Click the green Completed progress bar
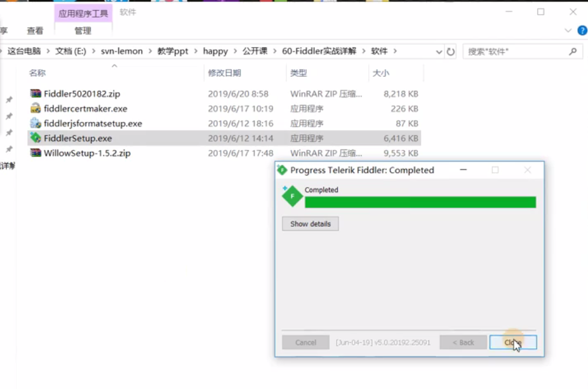Image resolution: width=588 pixels, height=389 pixels. click(420, 202)
